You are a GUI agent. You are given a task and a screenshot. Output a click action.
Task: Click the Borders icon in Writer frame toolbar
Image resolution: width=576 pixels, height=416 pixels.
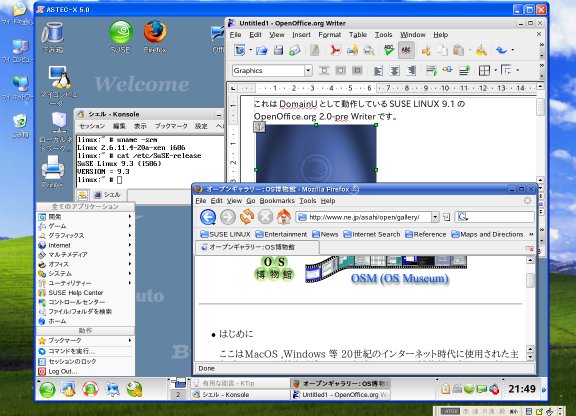pyautogui.click(x=484, y=70)
